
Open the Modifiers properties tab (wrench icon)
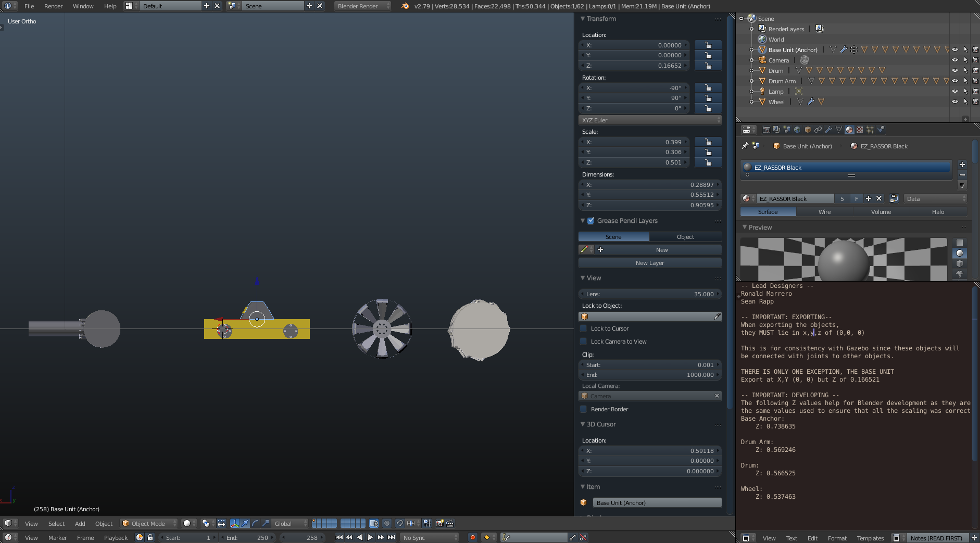(x=828, y=130)
